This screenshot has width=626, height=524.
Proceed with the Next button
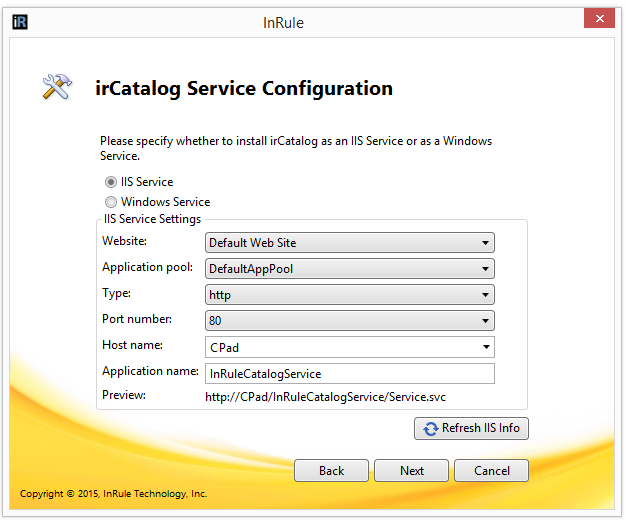[412, 471]
